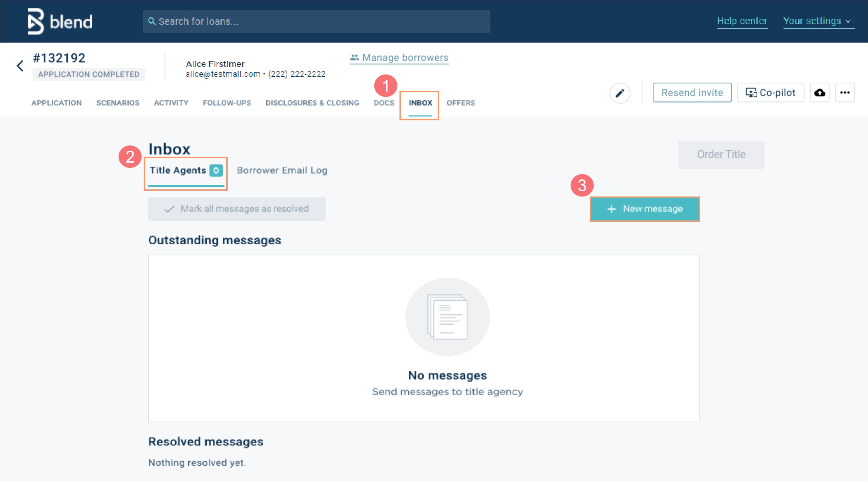Viewport: 868px width, 483px height.
Task: Select the Borrower Email Log tab
Action: click(282, 170)
